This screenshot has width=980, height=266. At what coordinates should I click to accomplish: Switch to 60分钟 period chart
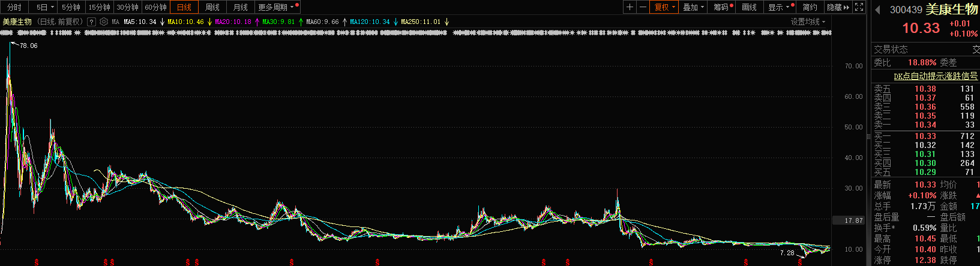tap(156, 7)
